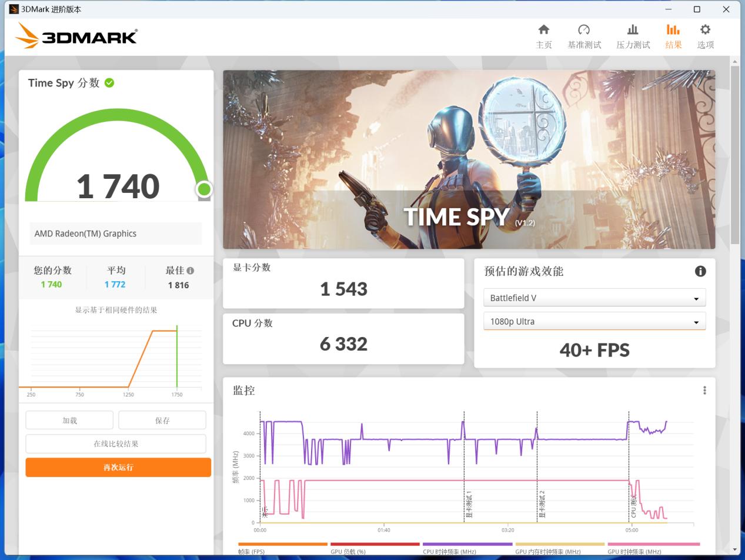Open the 基准测试 benchmarks gauge icon
The height and width of the screenshot is (560, 745).
584,29
